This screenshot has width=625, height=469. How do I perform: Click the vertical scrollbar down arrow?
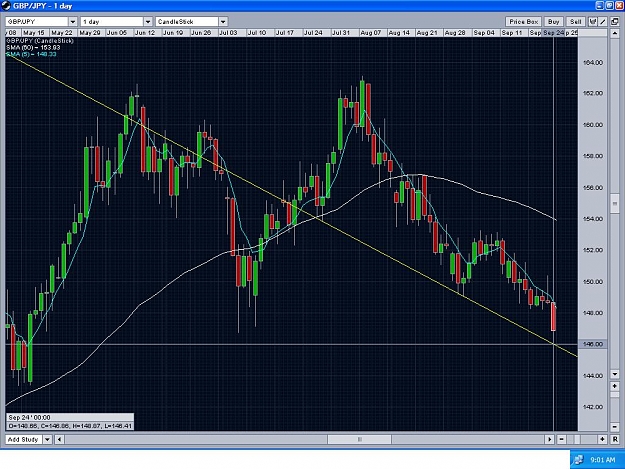coord(614,374)
